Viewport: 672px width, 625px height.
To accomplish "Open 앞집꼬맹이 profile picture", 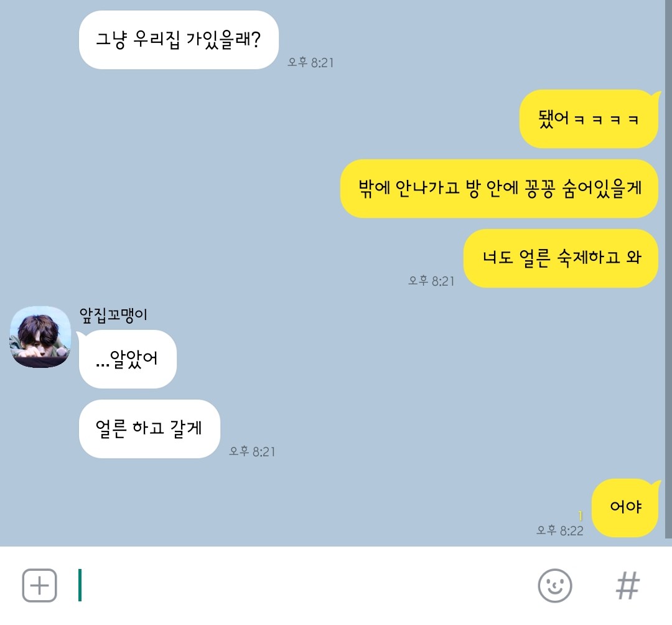I will (x=40, y=337).
